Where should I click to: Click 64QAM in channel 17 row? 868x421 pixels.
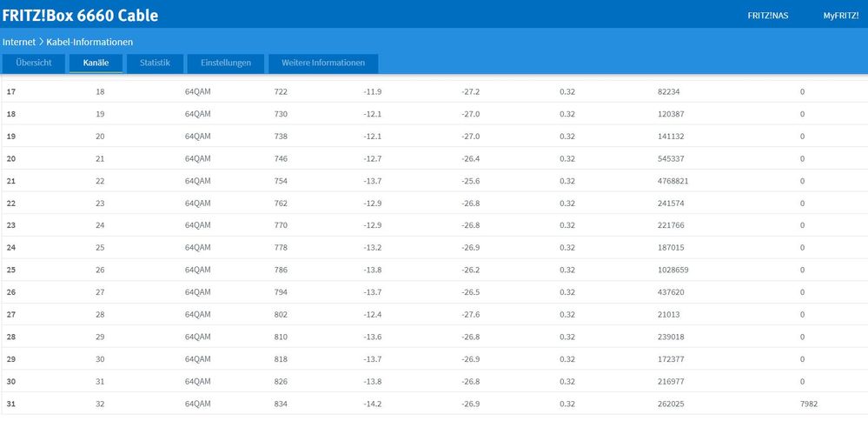[x=197, y=92]
